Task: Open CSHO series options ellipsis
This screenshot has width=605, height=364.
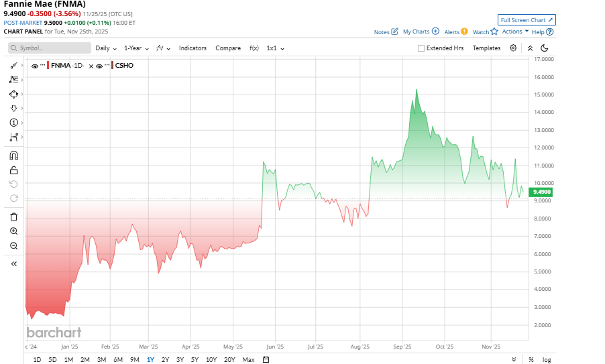Action: 107,65
